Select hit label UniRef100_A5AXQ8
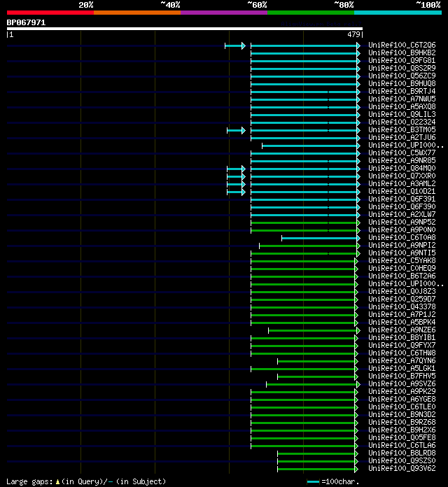 coord(402,106)
